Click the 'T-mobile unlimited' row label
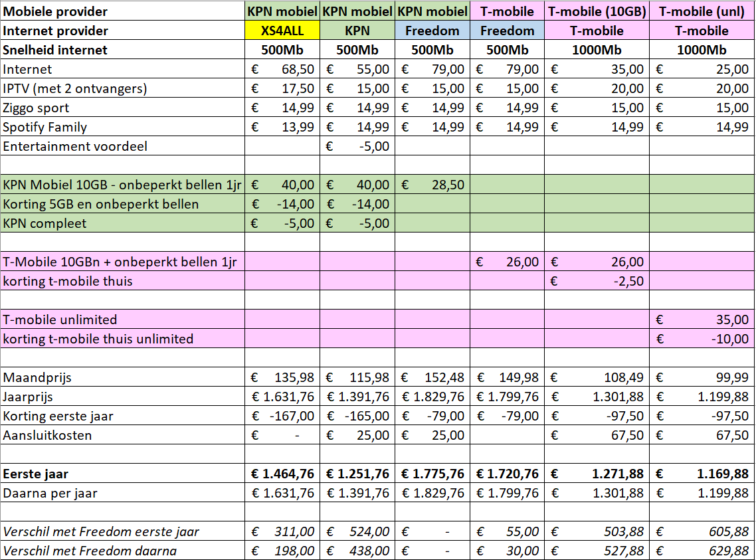Image resolution: width=756 pixels, height=560 pixels. pos(122,320)
